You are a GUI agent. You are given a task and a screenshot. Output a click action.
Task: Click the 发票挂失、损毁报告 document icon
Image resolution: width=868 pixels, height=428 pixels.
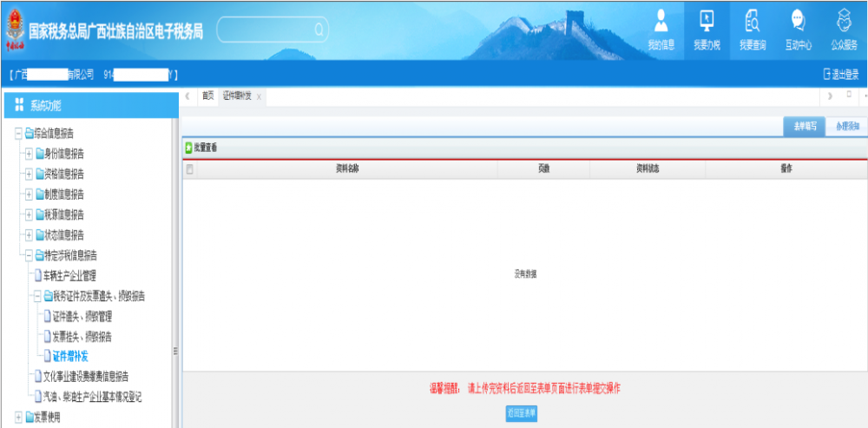47,337
